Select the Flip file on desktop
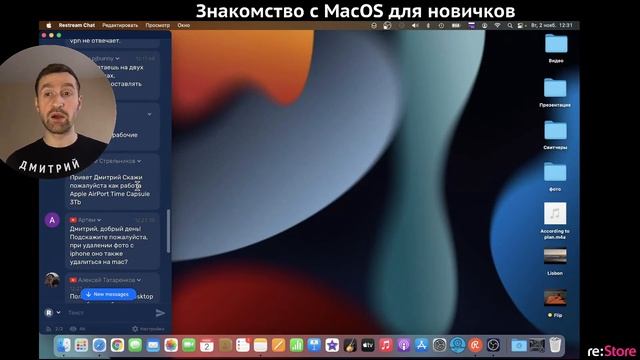The height and width of the screenshot is (360, 640). pyautogui.click(x=555, y=304)
